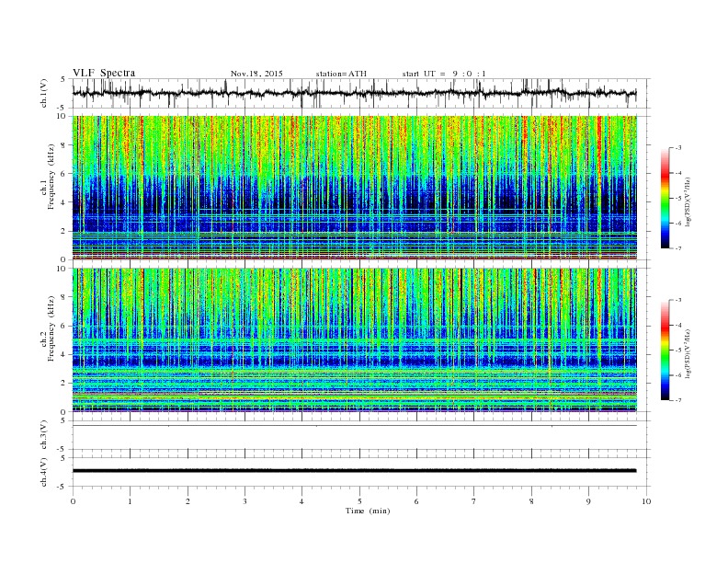Screen dimensions: 728x563
Task: Click the ch.2 spectrogram color bar
Action: [665, 350]
